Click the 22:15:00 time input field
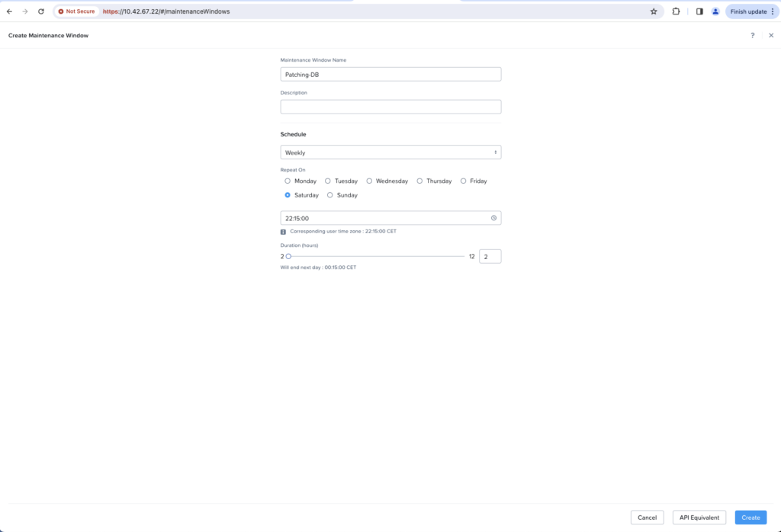 [390, 218]
